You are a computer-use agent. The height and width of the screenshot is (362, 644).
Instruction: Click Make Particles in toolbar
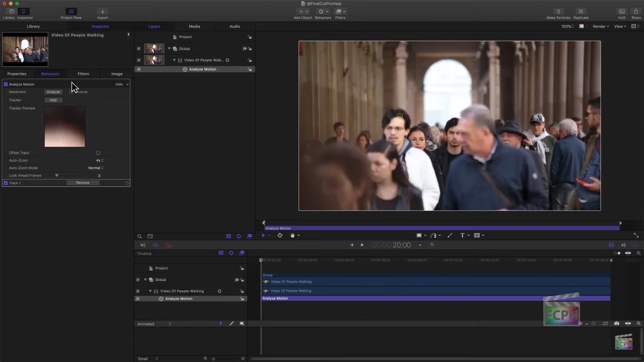point(558,11)
